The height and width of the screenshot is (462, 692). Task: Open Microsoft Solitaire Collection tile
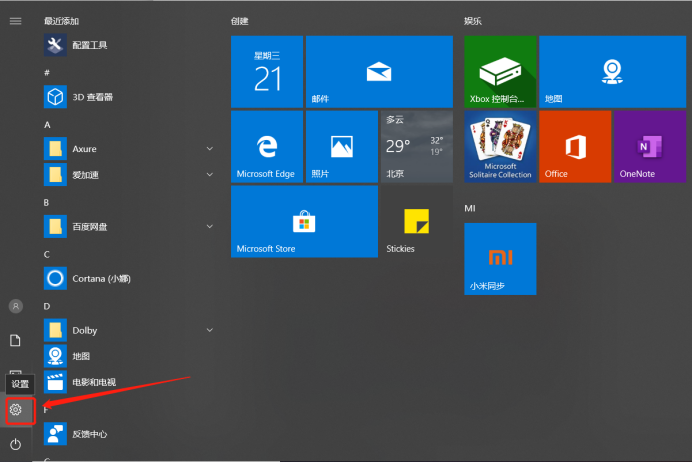pyautogui.click(x=500, y=147)
